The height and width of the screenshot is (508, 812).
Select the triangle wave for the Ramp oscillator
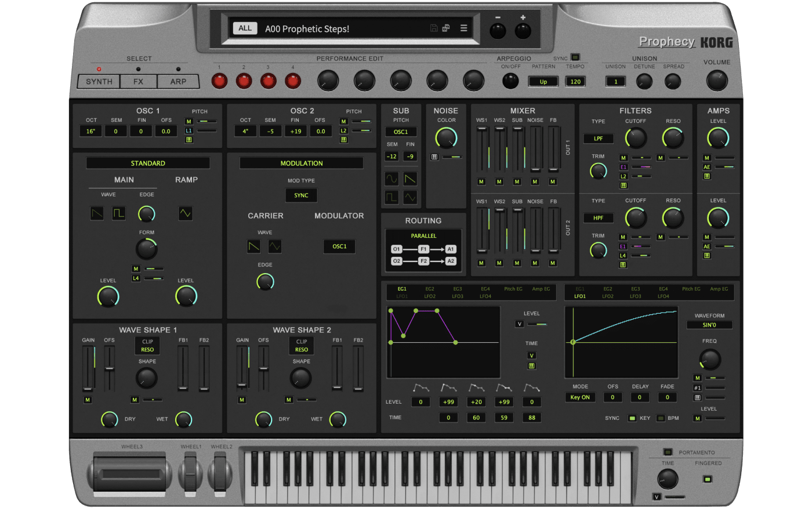(x=185, y=213)
